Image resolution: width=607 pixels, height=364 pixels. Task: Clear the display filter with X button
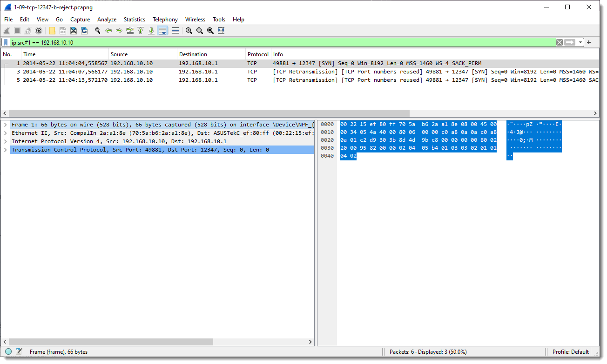tap(560, 42)
